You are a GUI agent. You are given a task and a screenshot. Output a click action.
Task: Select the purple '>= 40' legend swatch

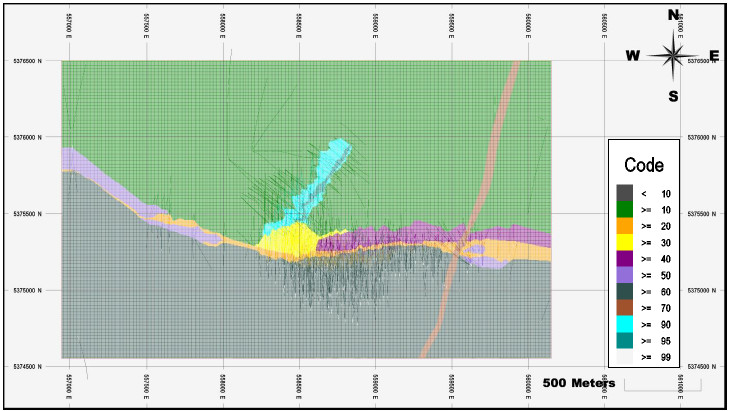click(624, 259)
